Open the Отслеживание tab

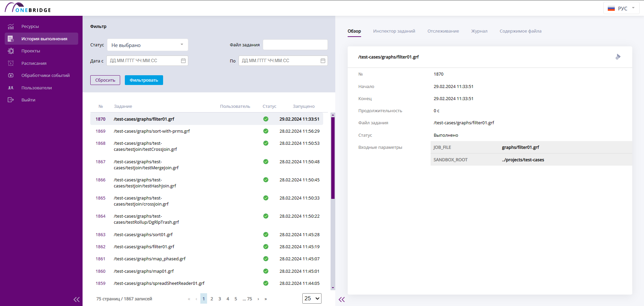[443, 31]
